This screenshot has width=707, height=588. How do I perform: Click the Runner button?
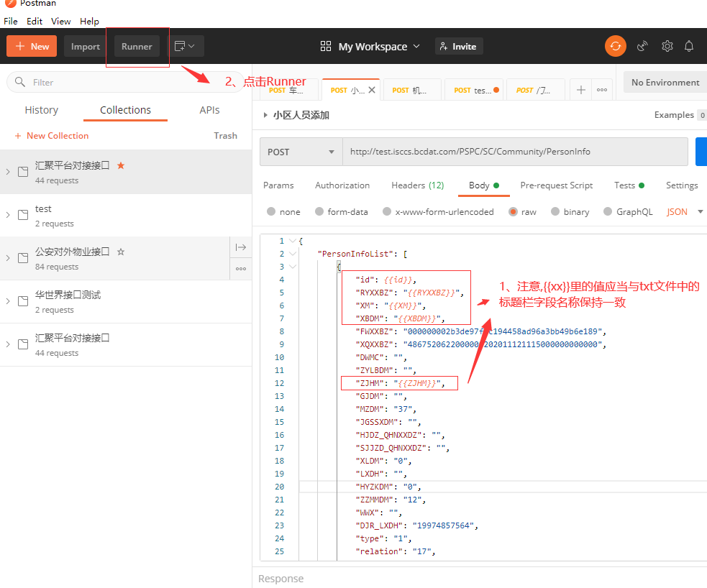[x=136, y=46]
